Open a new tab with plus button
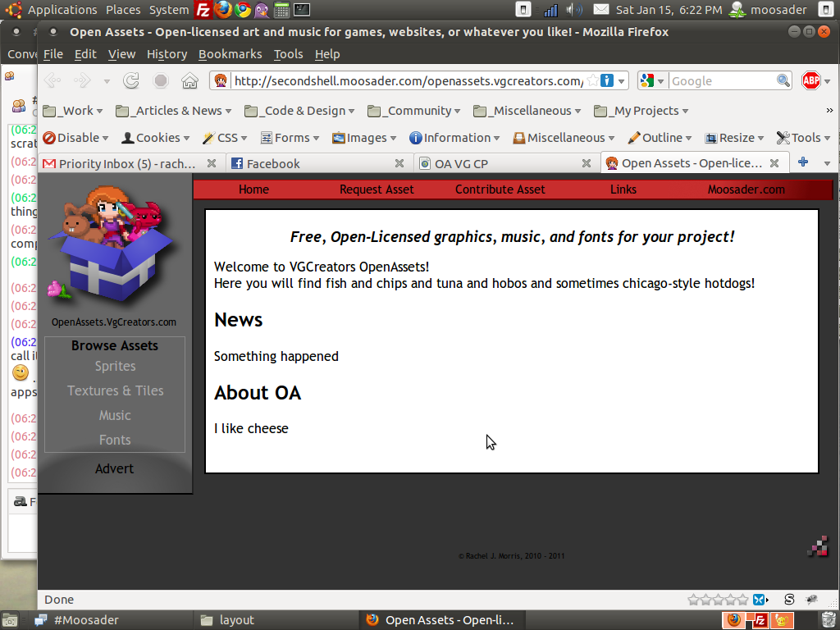Viewport: 840px width, 630px height. click(803, 162)
